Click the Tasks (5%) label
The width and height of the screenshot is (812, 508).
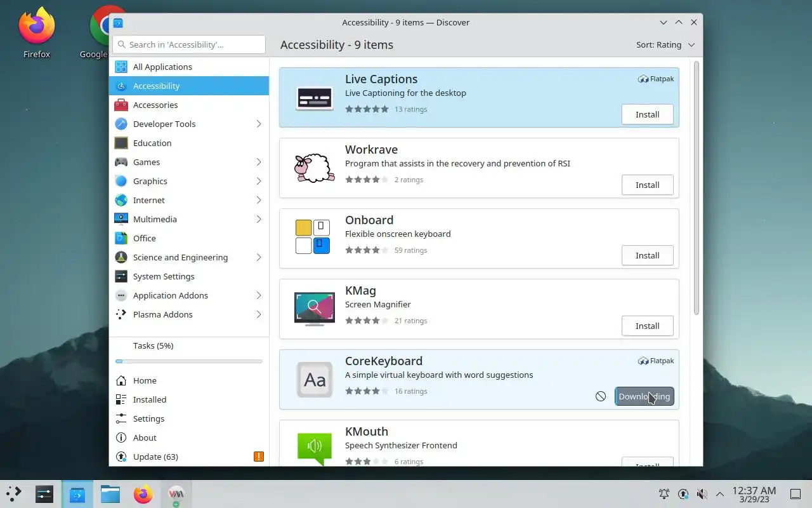[153, 345]
